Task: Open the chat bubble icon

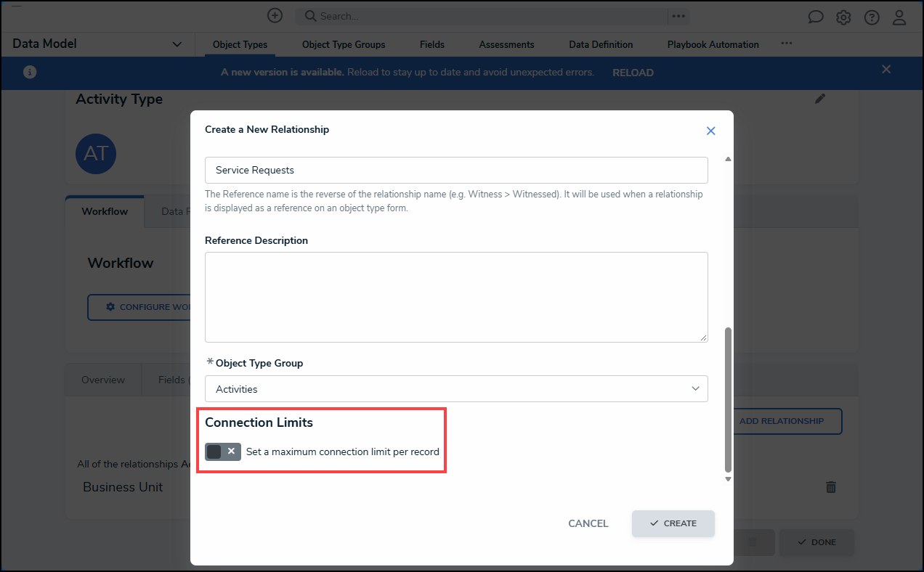Action: pyautogui.click(x=816, y=17)
